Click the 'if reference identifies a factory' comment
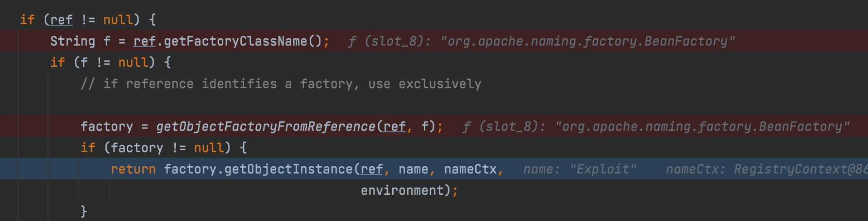 (281, 84)
